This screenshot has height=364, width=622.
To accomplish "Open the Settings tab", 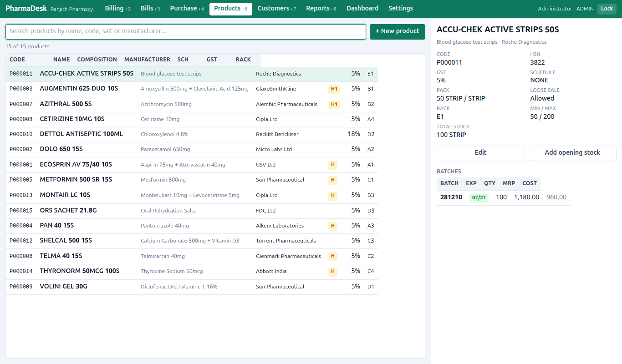I will 401,9.
